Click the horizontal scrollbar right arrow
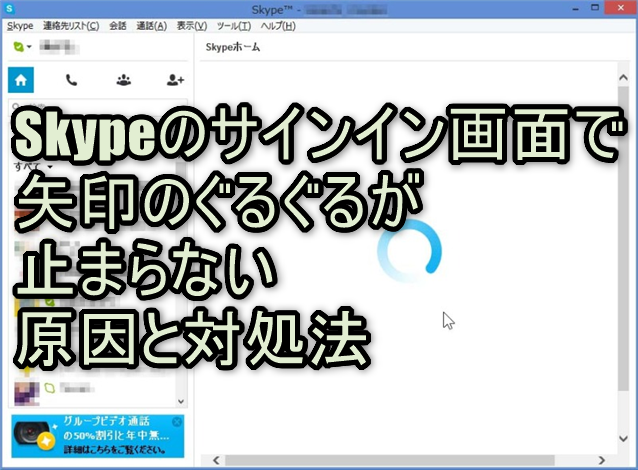Viewport: 638px width, 470px height. 601,460
